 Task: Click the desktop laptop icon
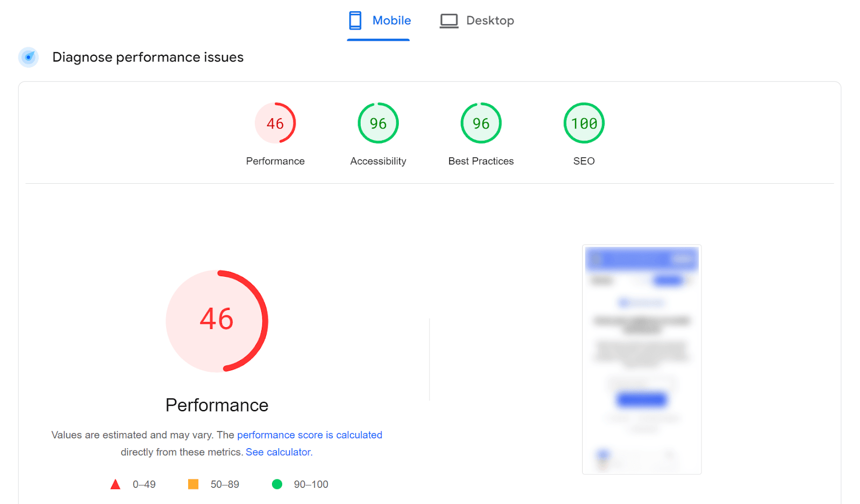click(449, 21)
